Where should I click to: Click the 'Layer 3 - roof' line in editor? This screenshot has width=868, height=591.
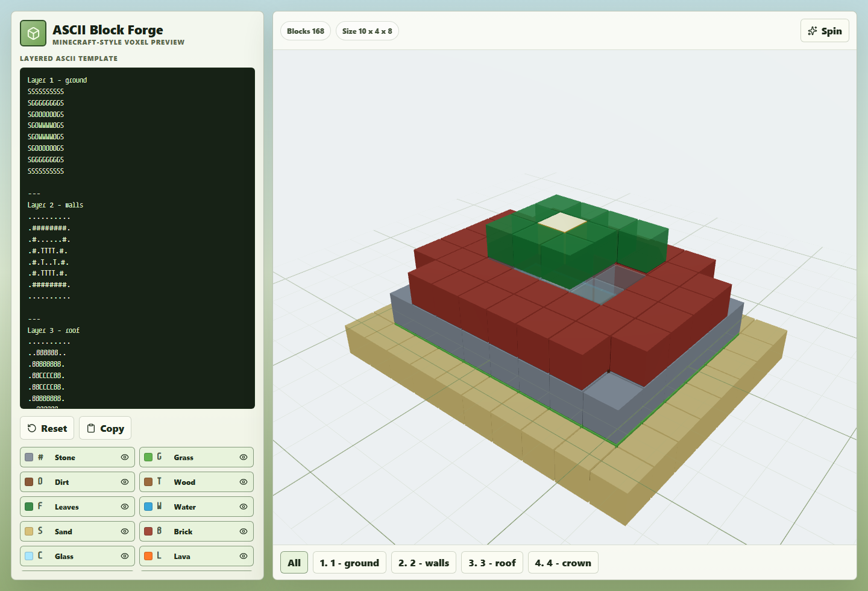(x=54, y=330)
